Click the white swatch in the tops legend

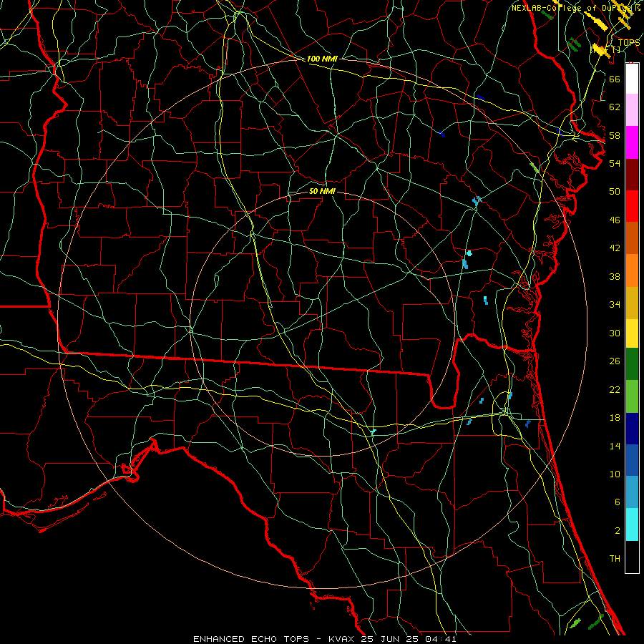632,79
